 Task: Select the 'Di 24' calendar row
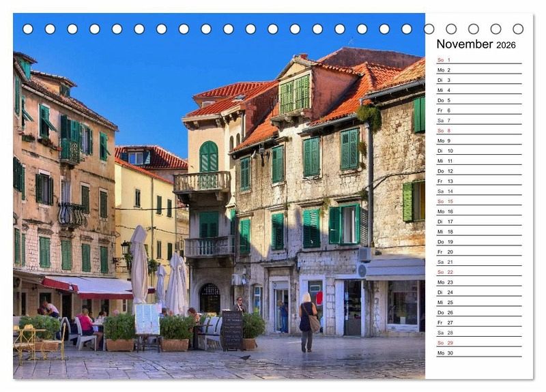click(479, 292)
